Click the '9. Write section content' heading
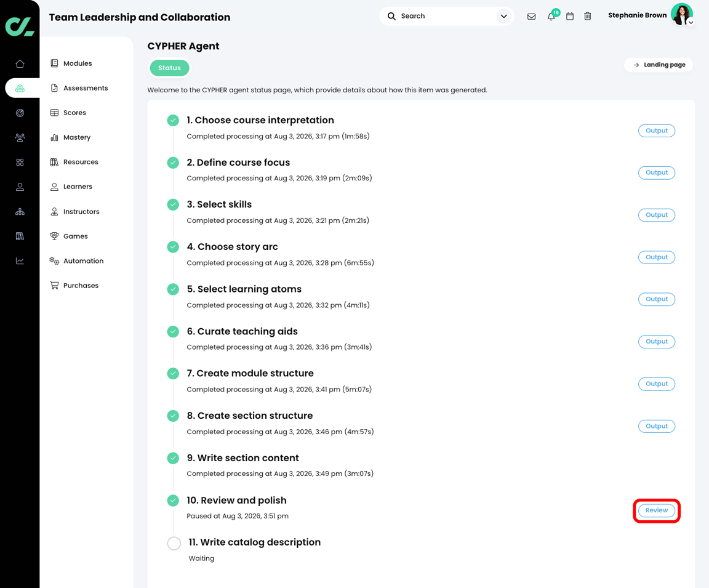The image size is (709, 588). coord(243,458)
